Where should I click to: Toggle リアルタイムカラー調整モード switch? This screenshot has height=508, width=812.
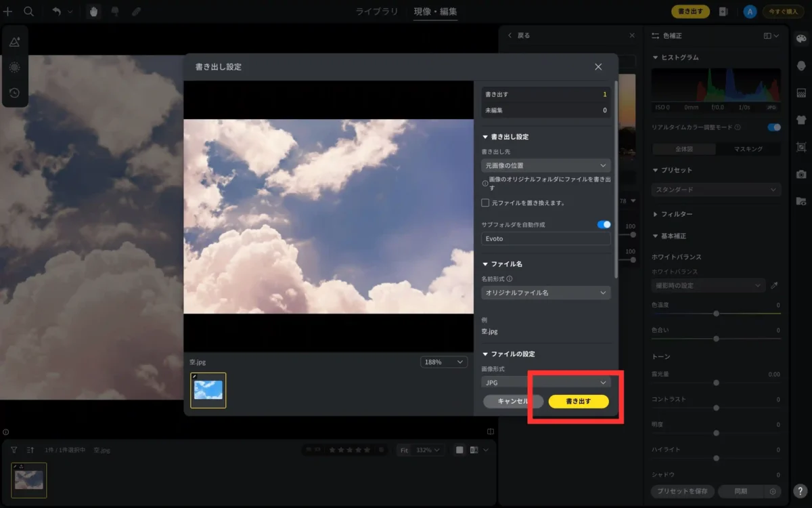point(774,127)
